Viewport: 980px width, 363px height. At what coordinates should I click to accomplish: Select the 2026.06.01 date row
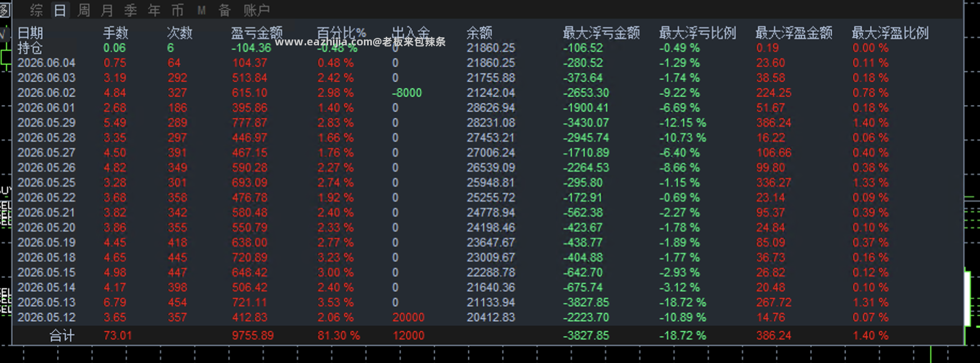(x=46, y=108)
